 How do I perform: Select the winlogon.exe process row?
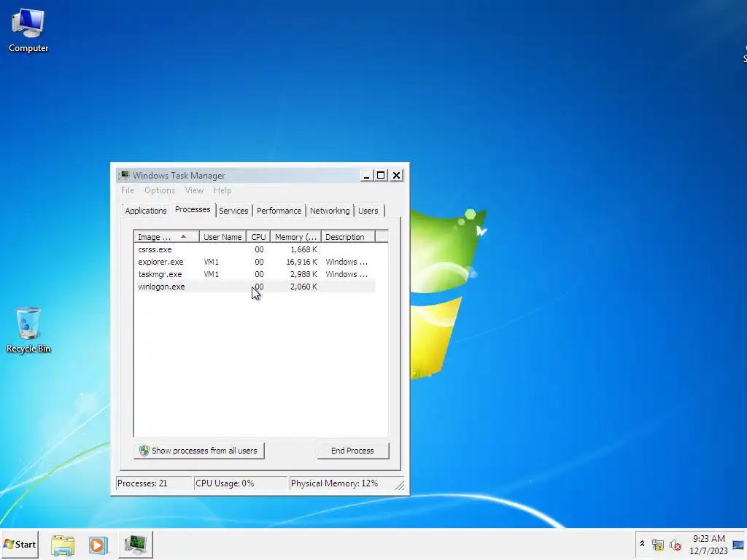pos(255,287)
